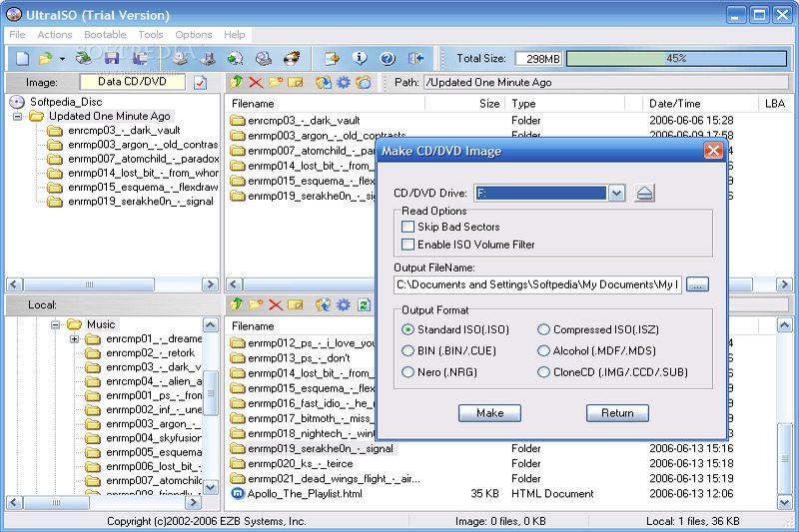Click the green refresh icon in Local pane
This screenshot has height=532, width=799.
365,304
